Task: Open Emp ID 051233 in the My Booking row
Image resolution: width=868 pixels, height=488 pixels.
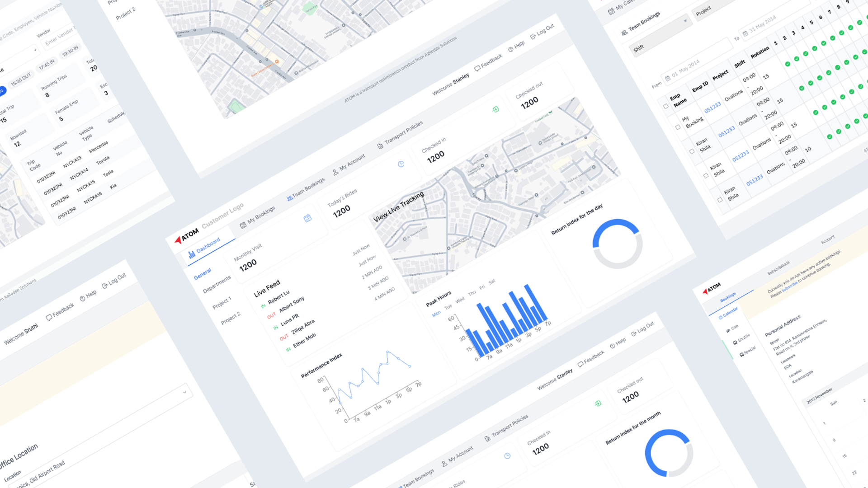Action: [712, 108]
